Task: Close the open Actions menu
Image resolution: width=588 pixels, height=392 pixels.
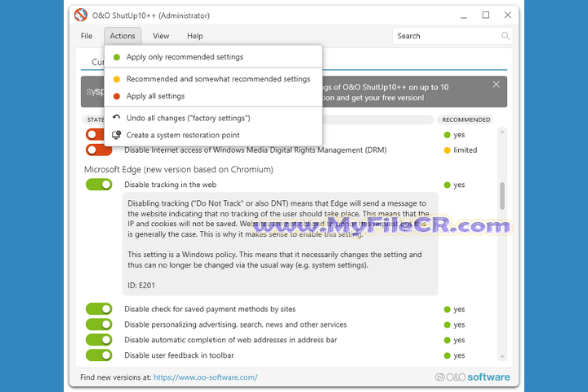Action: (122, 36)
